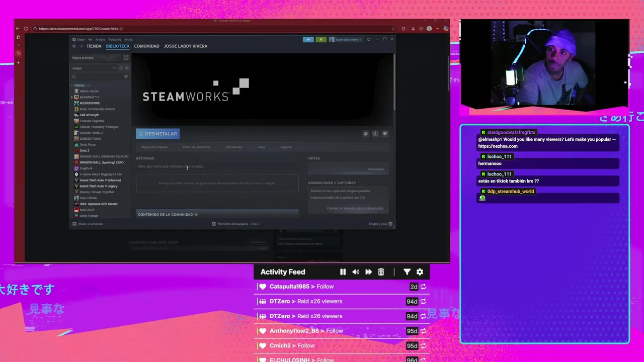This screenshot has height=362, width=644.
Task: Open Punto de encuentro link
Action: click(197, 147)
